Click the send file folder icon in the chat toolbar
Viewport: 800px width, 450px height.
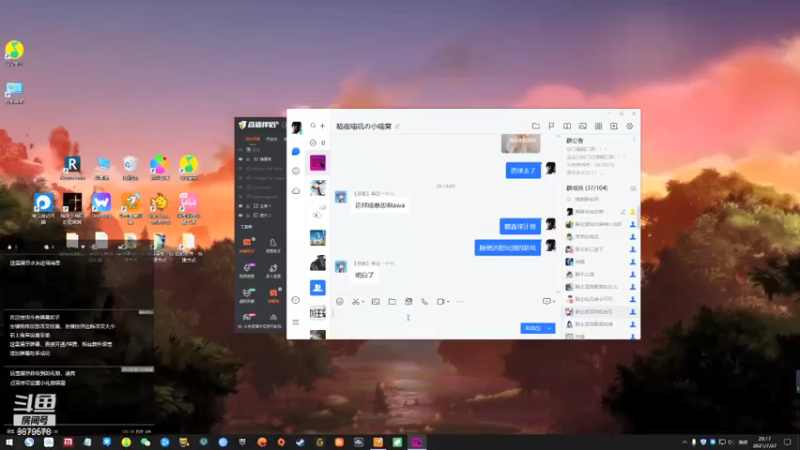tap(392, 302)
